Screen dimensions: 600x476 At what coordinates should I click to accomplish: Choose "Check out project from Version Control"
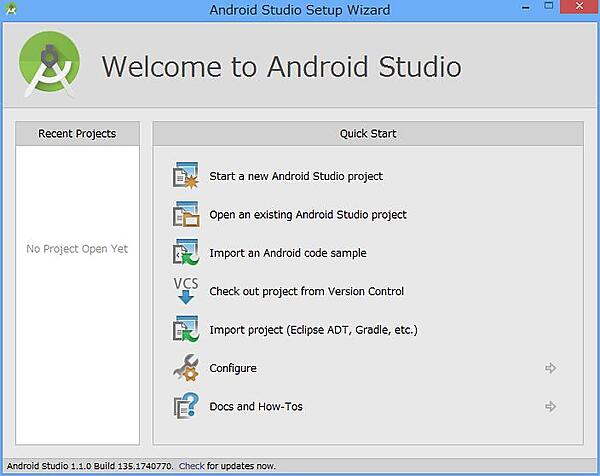pyautogui.click(x=307, y=291)
